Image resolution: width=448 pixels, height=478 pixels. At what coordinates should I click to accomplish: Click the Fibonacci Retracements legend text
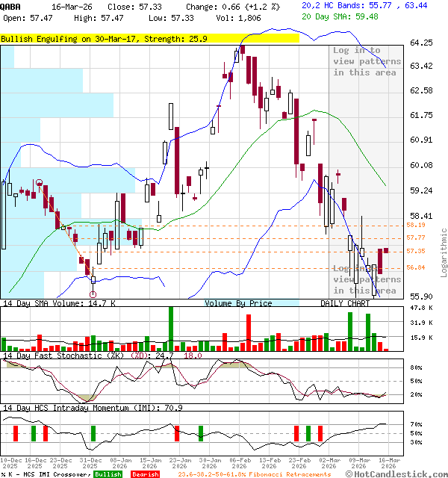pos(254,474)
